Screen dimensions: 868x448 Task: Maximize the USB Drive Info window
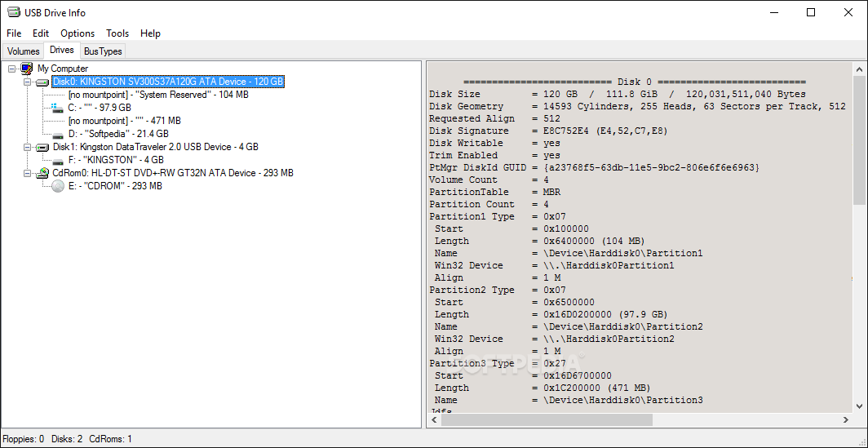click(x=811, y=12)
